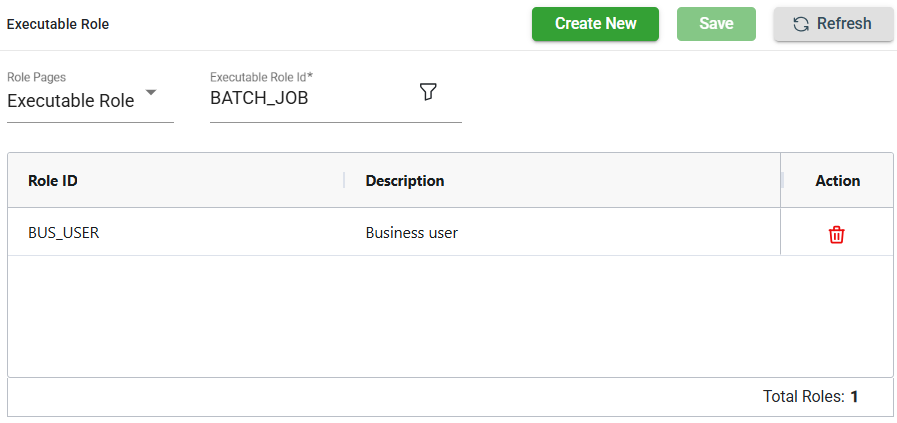Click the Action column header
897x423 pixels.
click(838, 181)
